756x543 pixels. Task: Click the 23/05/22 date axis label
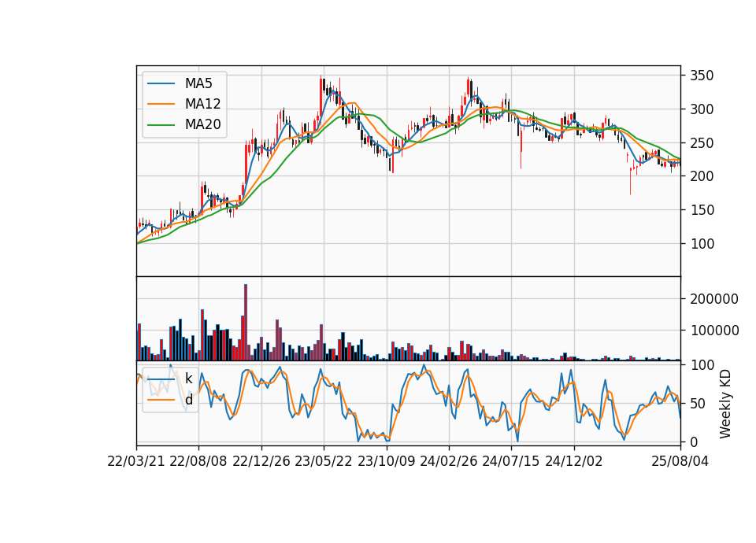(324, 461)
